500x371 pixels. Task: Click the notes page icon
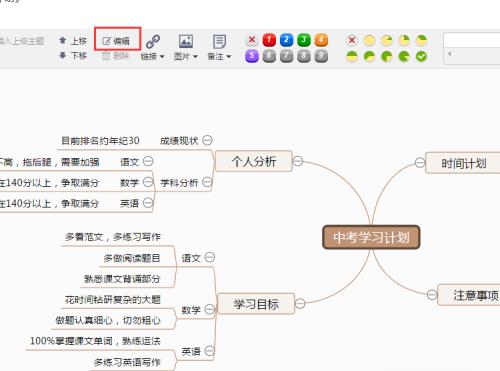(x=219, y=42)
